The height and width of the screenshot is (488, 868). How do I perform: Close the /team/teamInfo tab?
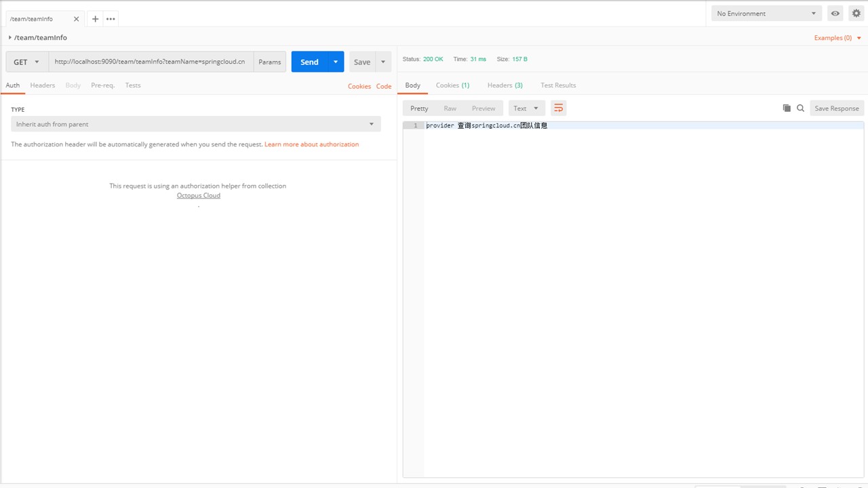pyautogui.click(x=77, y=19)
